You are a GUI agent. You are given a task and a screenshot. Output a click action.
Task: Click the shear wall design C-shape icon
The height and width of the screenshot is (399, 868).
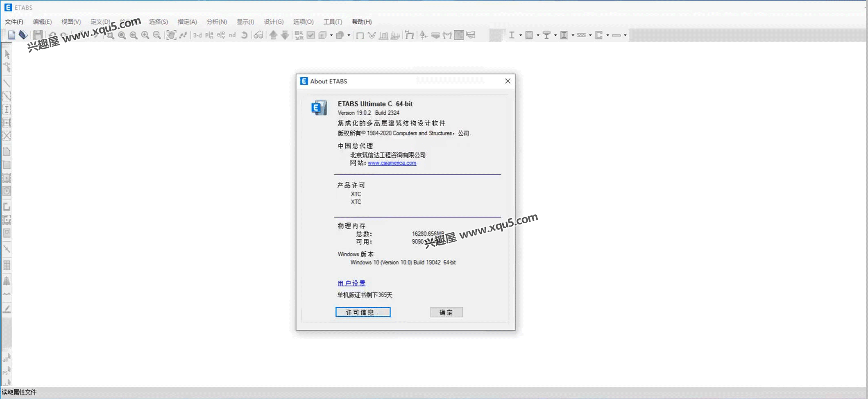599,35
